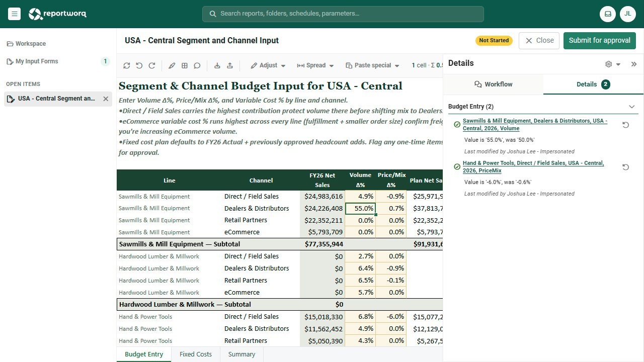Viewport: 644px width, 362px height.
Task: Open the JL user avatar menu
Action: coord(628,14)
